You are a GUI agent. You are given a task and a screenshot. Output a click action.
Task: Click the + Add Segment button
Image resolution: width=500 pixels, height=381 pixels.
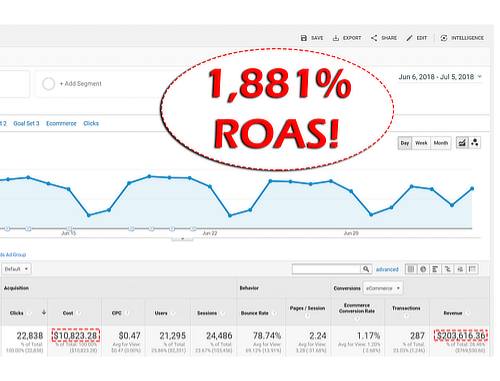point(80,84)
